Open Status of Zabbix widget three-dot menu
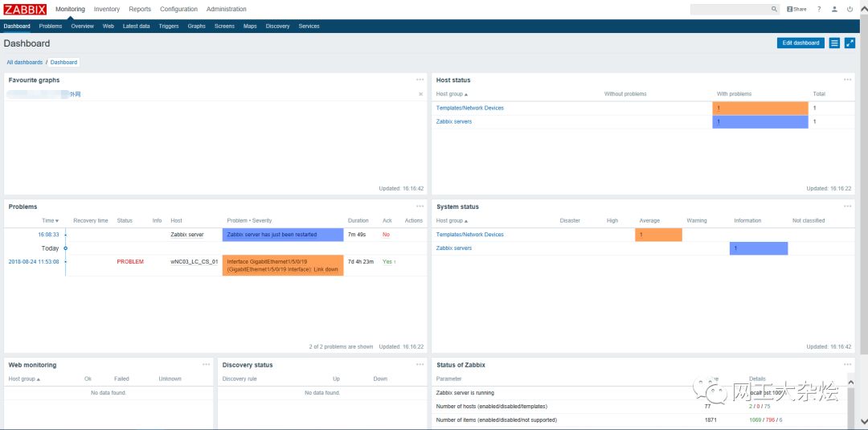 (x=848, y=365)
